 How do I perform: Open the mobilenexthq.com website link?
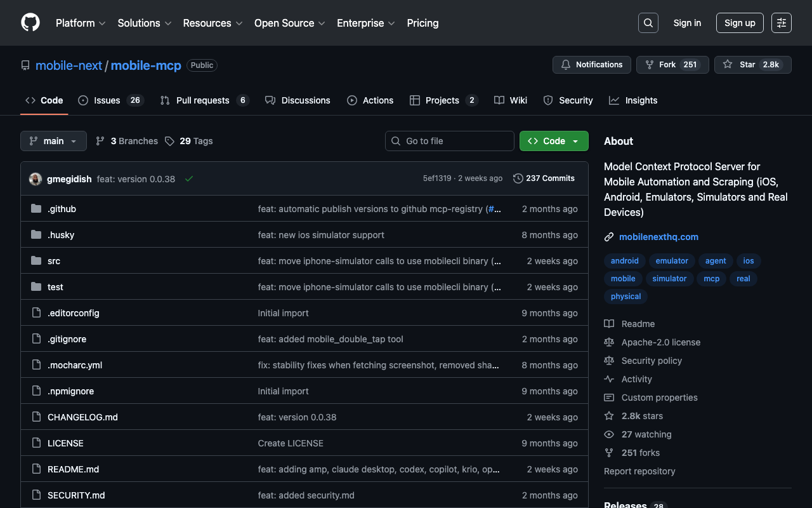(x=658, y=237)
